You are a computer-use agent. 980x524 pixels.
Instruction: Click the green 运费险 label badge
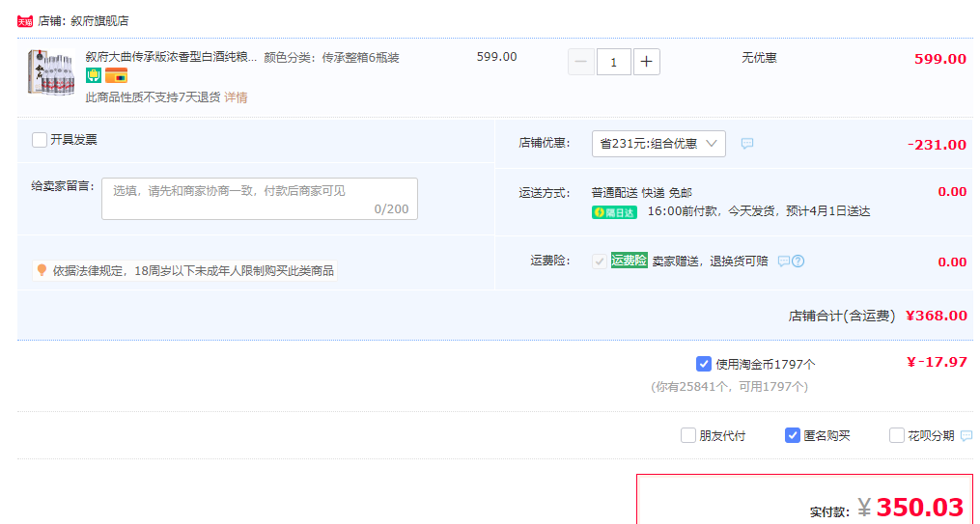[629, 261]
